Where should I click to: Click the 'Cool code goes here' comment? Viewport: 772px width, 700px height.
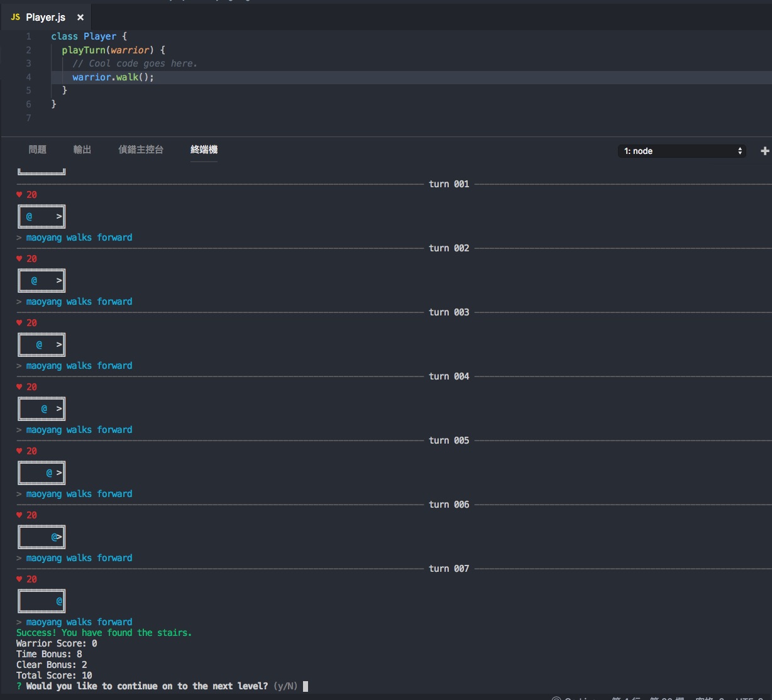tap(135, 63)
